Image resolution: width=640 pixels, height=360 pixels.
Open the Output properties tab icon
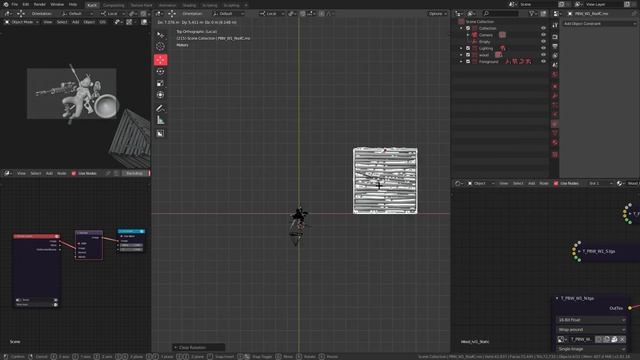click(555, 46)
